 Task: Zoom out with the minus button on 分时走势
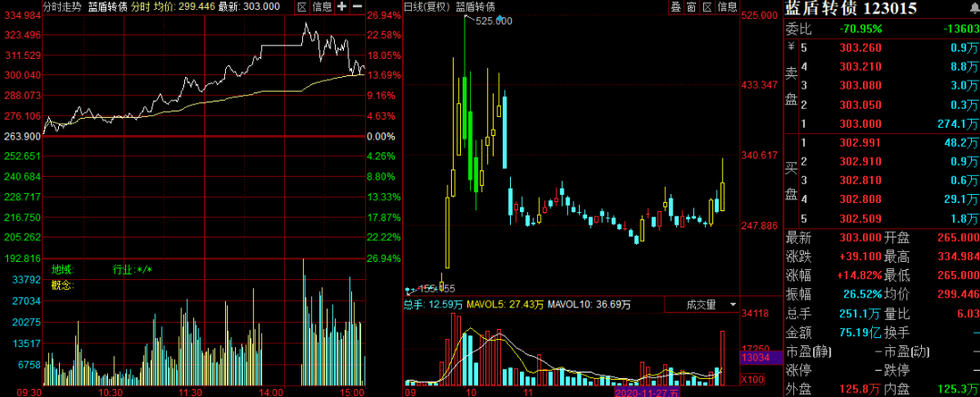tap(357, 7)
